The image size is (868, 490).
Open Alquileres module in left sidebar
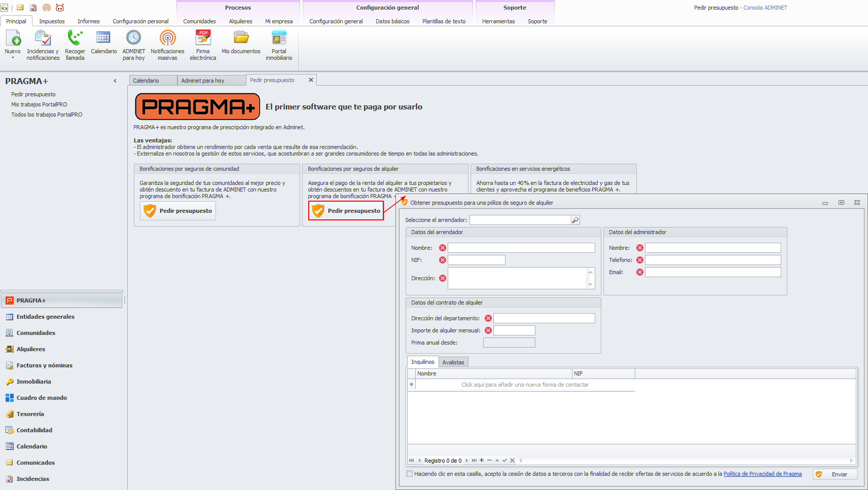[x=61, y=349]
